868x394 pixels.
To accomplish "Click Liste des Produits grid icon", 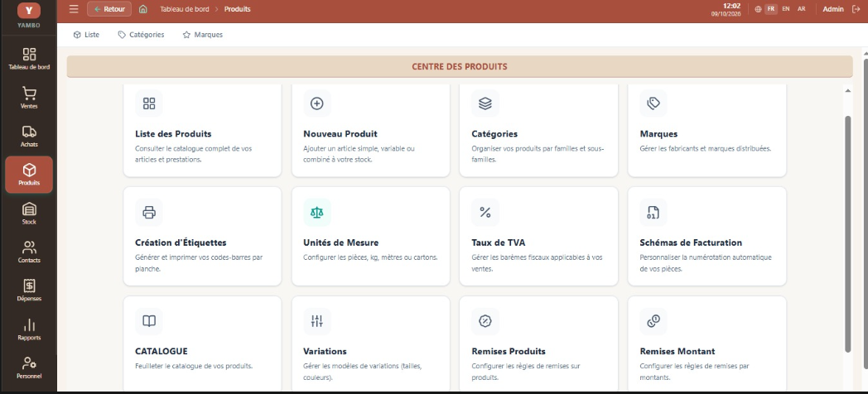I will point(149,103).
